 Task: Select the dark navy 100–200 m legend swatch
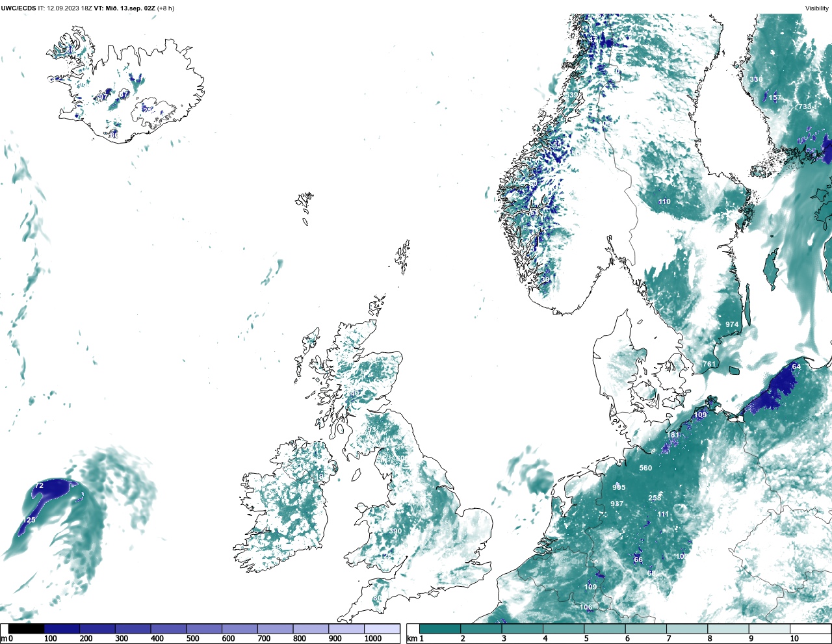tap(62, 629)
